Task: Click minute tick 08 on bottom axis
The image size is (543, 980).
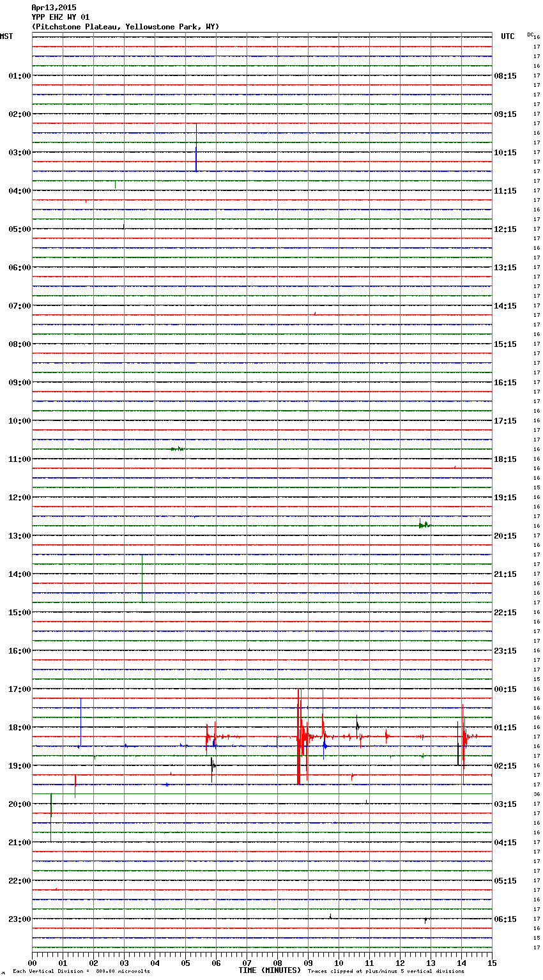Action: (x=277, y=963)
